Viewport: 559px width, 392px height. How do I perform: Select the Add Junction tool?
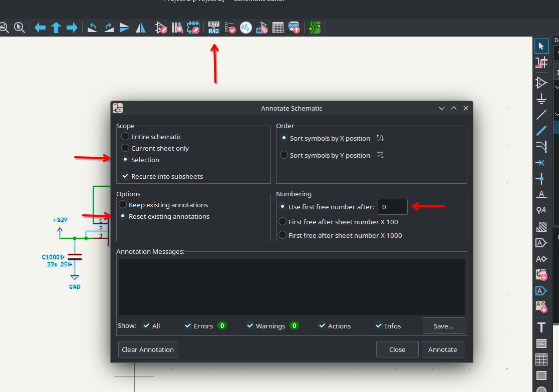[x=541, y=179]
